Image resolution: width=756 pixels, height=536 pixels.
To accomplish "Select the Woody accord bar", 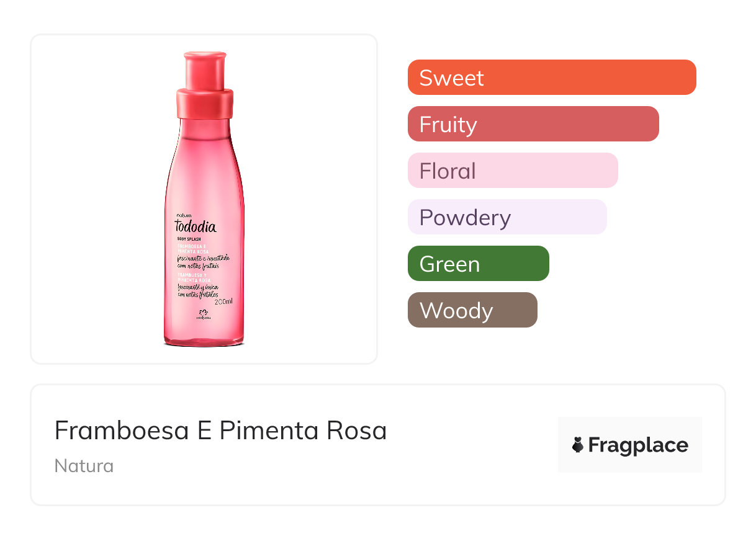I will pyautogui.click(x=472, y=310).
